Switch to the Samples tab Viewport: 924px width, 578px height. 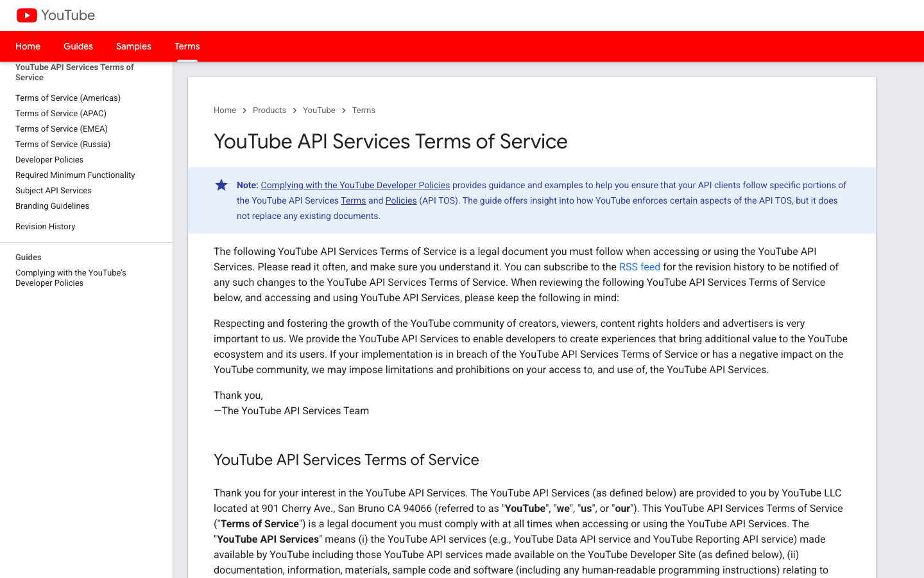133,46
